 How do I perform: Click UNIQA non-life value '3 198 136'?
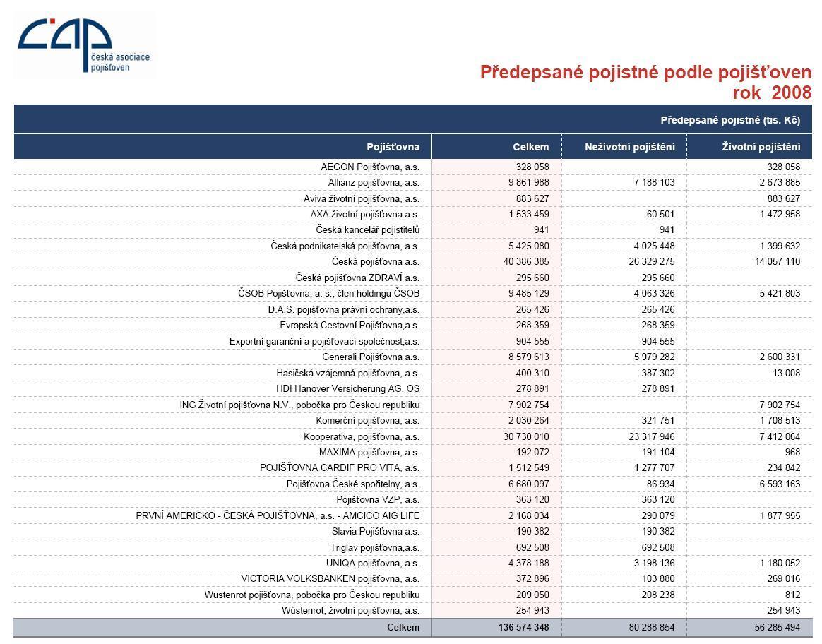click(x=654, y=563)
